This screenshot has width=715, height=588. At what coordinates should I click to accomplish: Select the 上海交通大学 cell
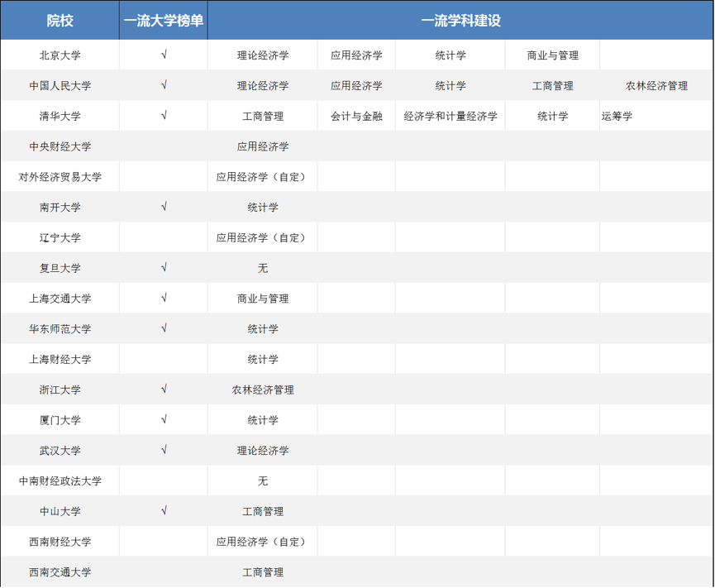click(x=60, y=299)
